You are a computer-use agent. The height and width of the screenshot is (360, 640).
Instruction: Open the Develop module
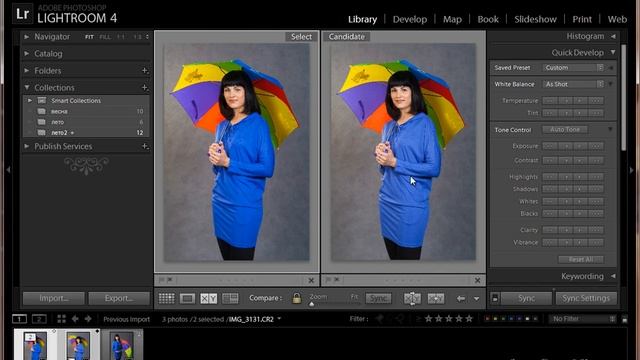coord(410,19)
